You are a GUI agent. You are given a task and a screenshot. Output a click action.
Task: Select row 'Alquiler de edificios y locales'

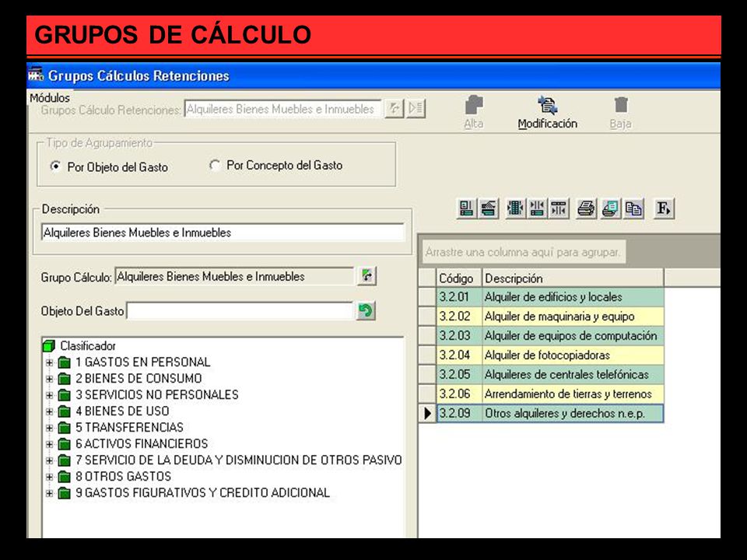(x=550, y=297)
